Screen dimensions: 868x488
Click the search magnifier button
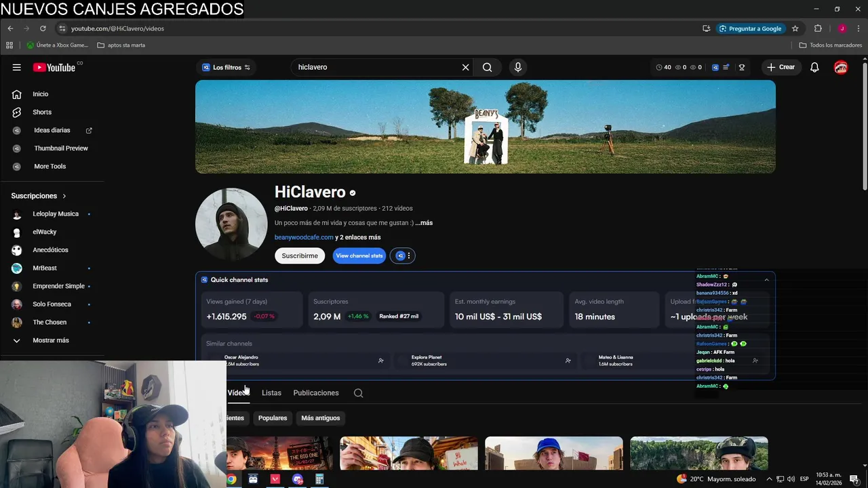pos(487,67)
